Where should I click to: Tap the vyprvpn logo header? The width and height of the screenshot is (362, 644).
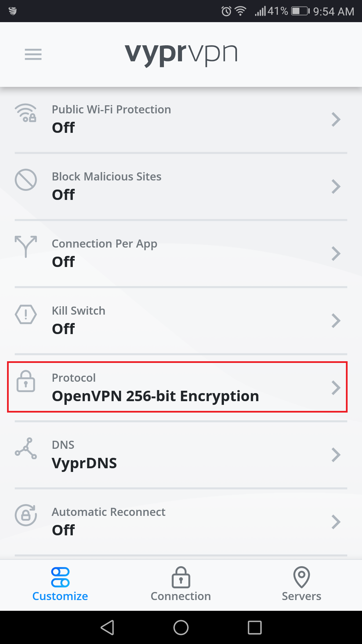coord(181,54)
